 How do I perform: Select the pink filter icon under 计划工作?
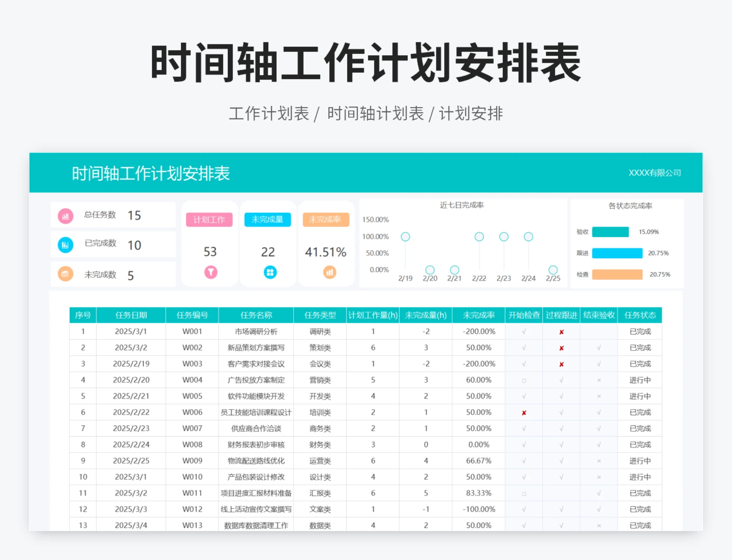pyautogui.click(x=211, y=272)
